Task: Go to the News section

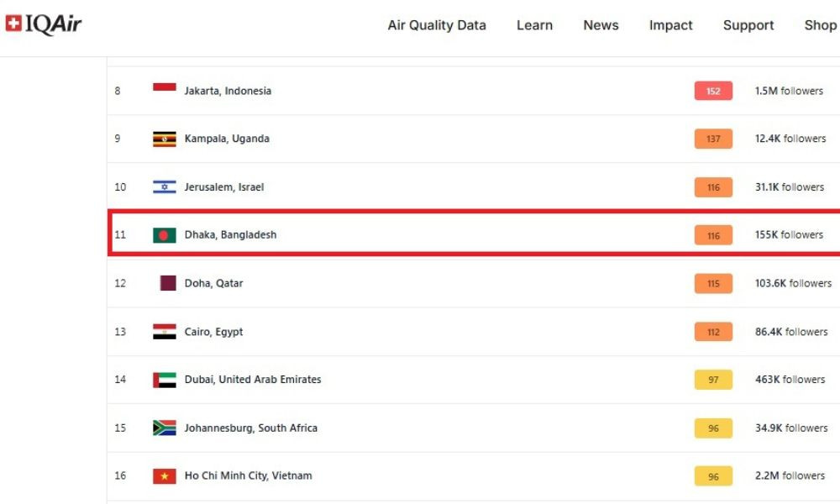Action: tap(601, 25)
